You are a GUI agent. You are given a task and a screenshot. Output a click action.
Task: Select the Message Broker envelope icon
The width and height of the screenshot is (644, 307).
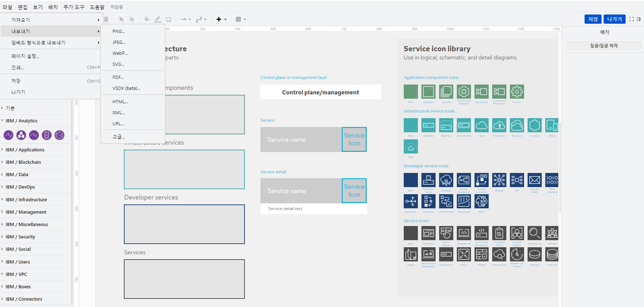(x=535, y=180)
